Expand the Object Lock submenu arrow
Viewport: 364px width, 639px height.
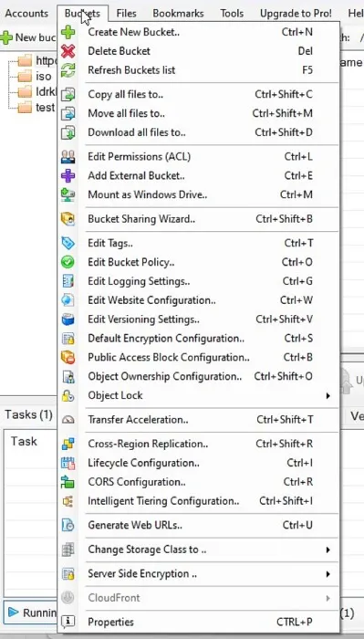pos(328,395)
